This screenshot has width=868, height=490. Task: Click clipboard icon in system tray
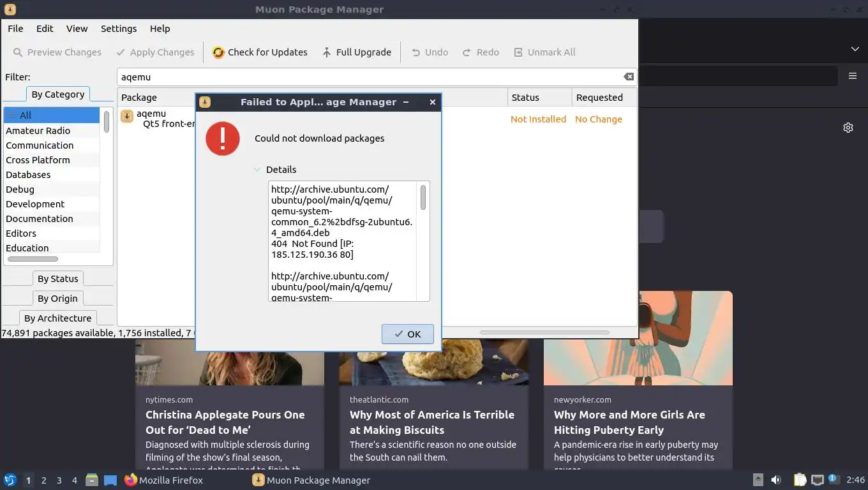tap(800, 480)
